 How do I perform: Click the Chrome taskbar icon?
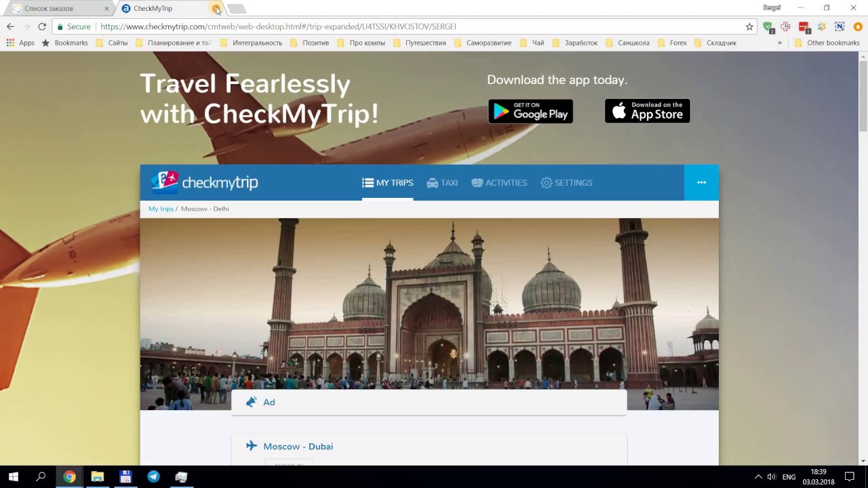coord(69,476)
